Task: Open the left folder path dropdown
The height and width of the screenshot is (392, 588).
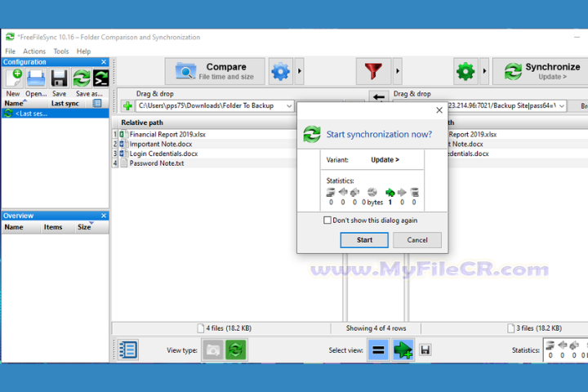Action: point(289,106)
